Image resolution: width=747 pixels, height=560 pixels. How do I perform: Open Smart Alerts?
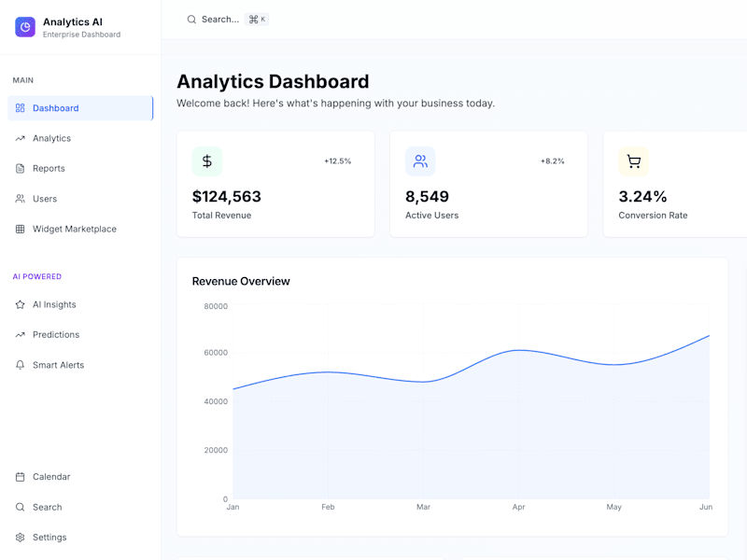(80, 365)
